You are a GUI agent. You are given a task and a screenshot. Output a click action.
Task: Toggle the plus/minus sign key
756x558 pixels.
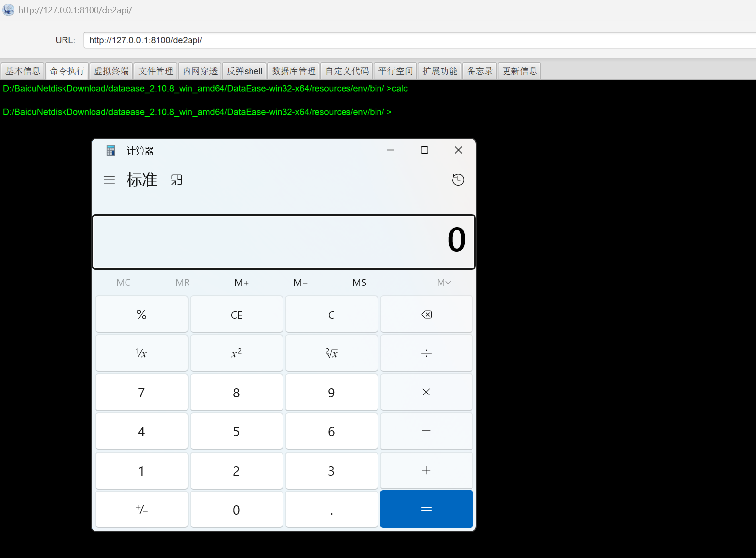click(x=142, y=510)
